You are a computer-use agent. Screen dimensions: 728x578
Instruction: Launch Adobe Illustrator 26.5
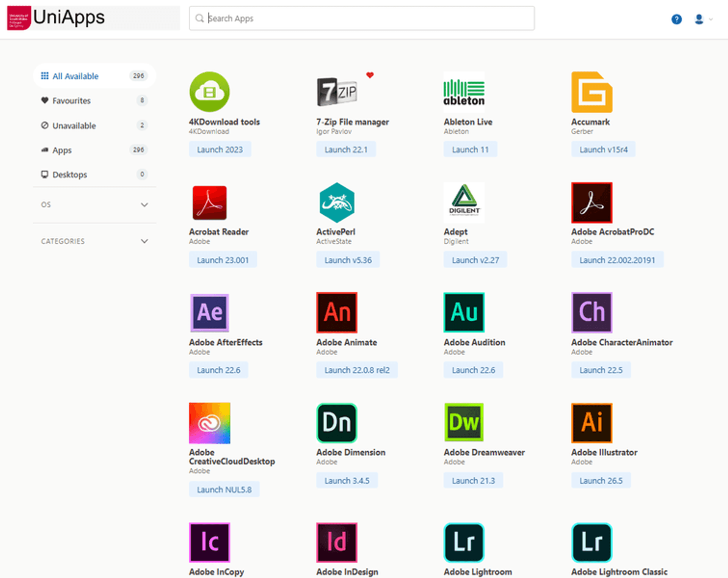[x=601, y=481]
